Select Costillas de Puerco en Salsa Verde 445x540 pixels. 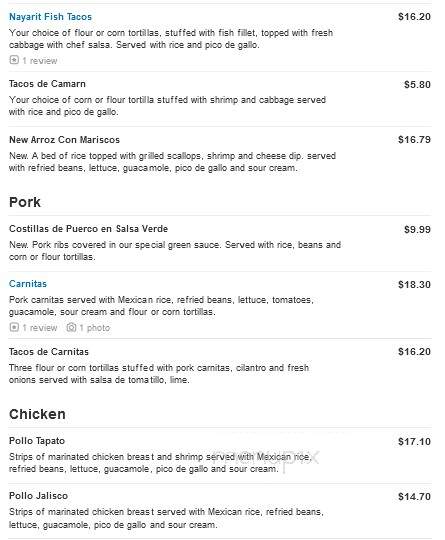click(89, 229)
